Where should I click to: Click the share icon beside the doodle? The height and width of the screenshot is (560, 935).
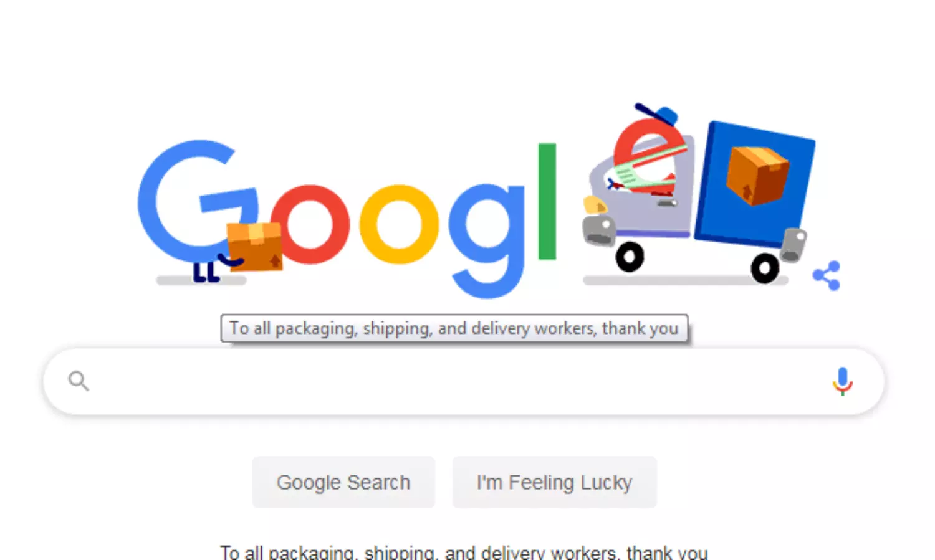(x=827, y=275)
